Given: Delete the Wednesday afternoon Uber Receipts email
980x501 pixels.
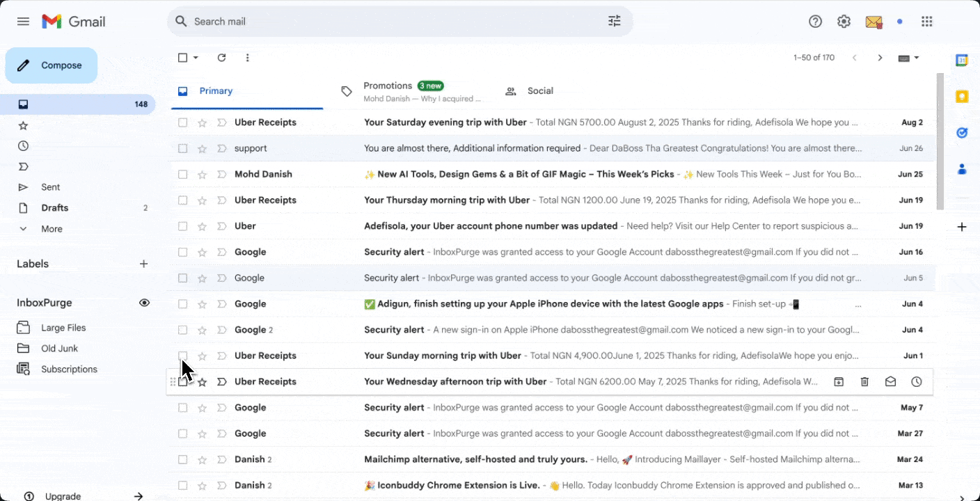Looking at the screenshot, I should point(864,381).
